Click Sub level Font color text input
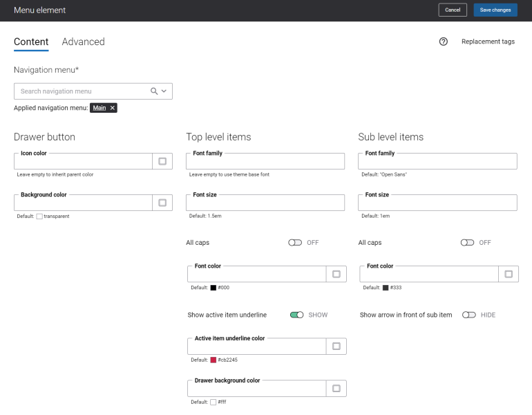 click(429, 275)
